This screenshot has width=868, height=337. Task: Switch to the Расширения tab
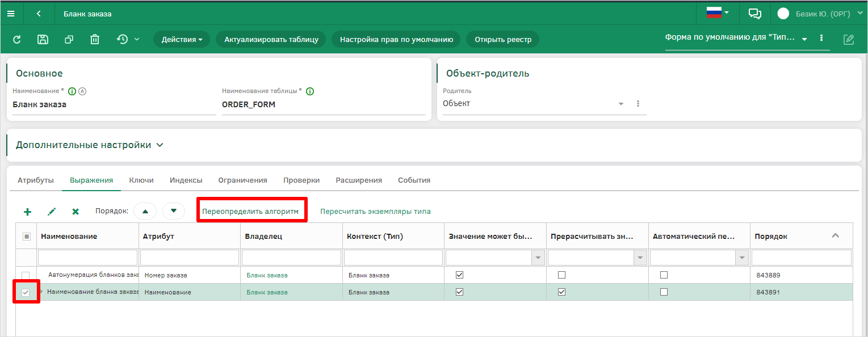pyautogui.click(x=359, y=180)
